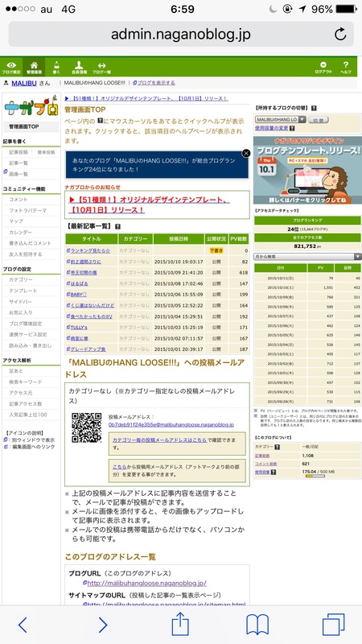Open ブログ環境設定 in sidebar
362x644 pixels.
coord(26,324)
